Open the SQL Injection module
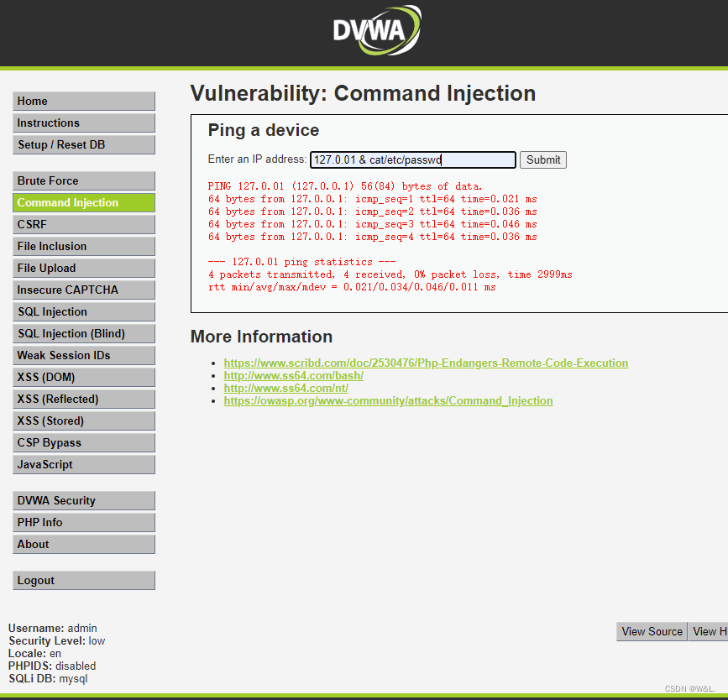 tap(84, 312)
